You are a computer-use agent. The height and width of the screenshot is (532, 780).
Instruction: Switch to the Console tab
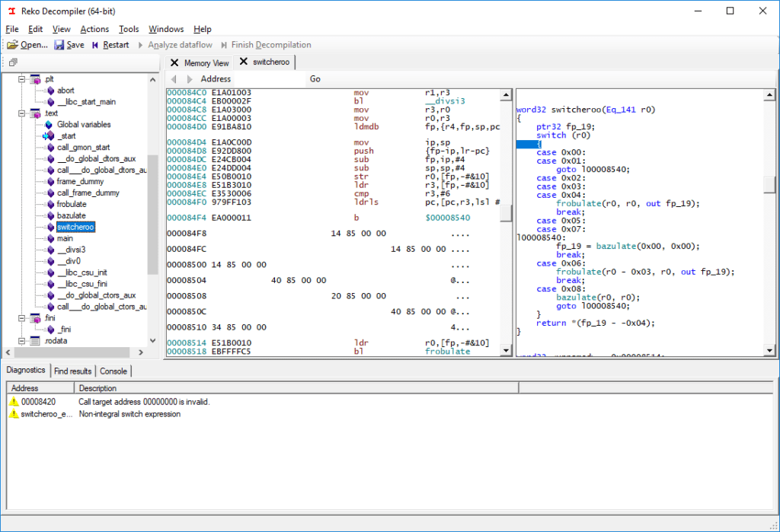pos(113,371)
